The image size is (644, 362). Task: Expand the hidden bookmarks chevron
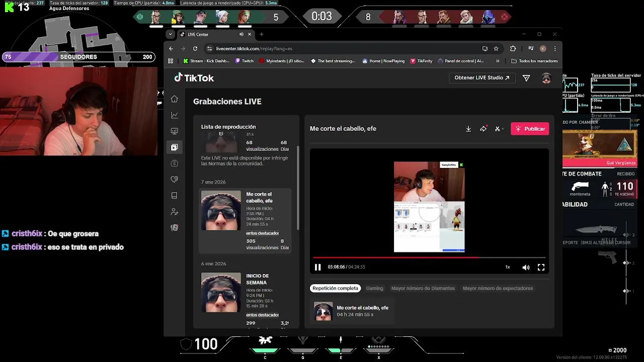498,61
